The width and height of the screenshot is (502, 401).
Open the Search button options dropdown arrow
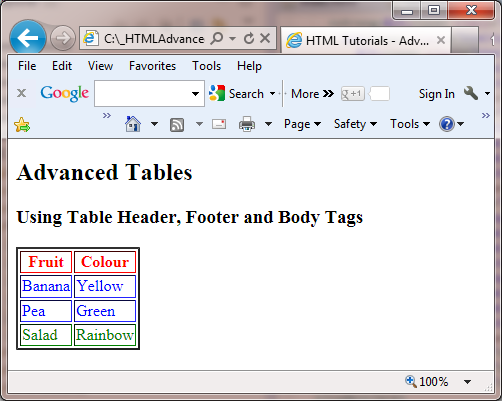[x=272, y=94]
